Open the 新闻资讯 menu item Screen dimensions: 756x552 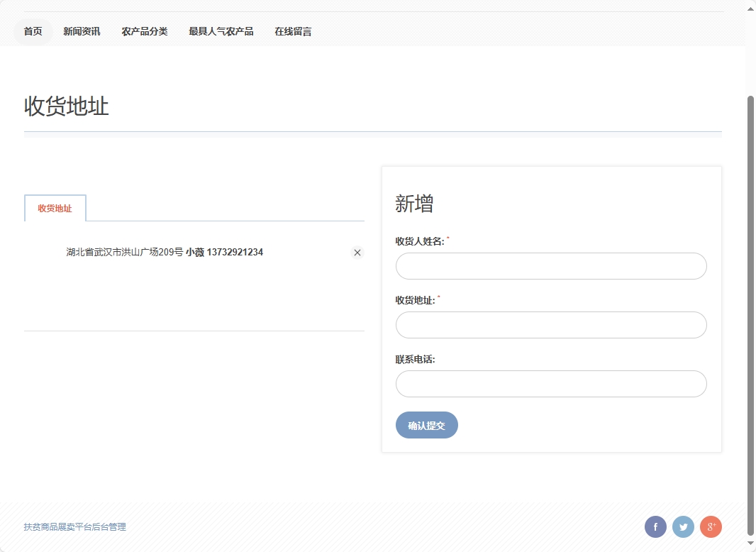(81, 31)
